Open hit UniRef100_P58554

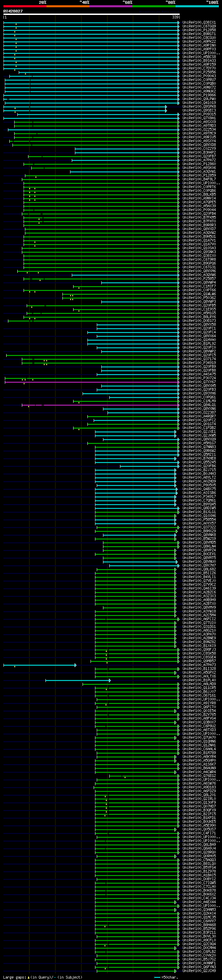pyautogui.click(x=199, y=520)
